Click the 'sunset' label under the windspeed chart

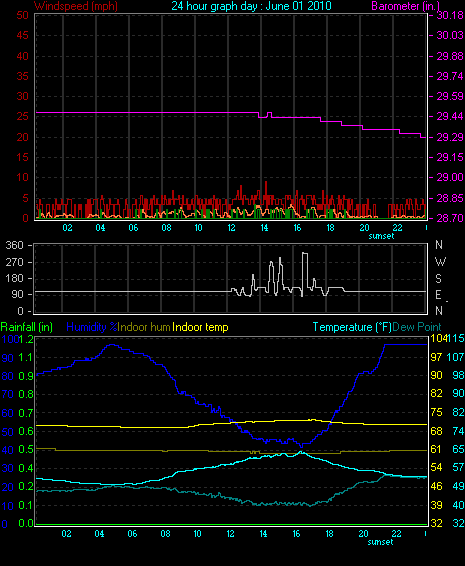pos(381,236)
